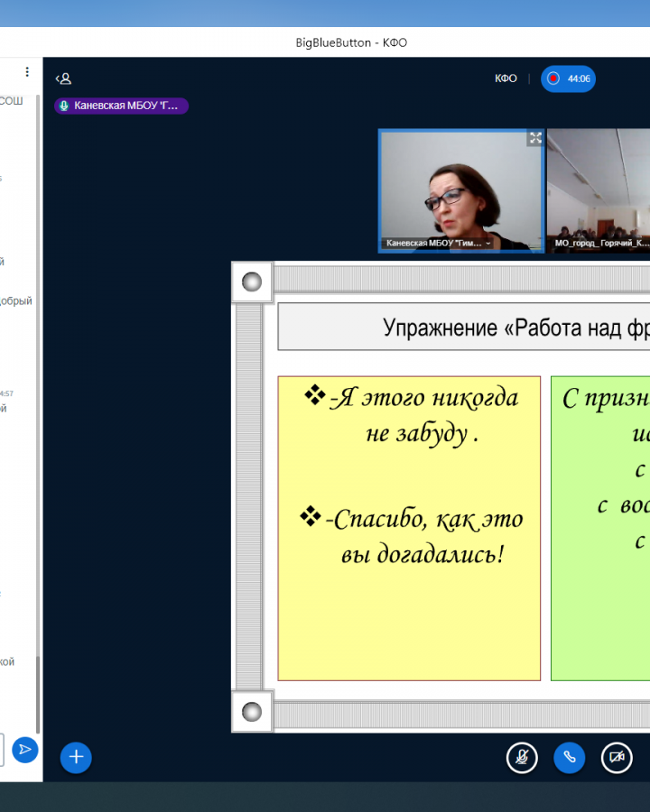Click the chat message input field
Viewport: 650px width, 812px height.
tap(2, 749)
